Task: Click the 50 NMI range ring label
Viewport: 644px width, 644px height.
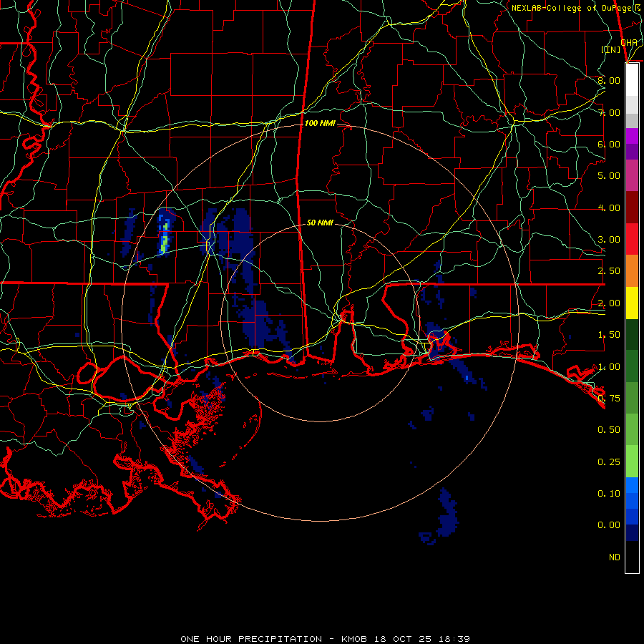Action: coord(320,223)
